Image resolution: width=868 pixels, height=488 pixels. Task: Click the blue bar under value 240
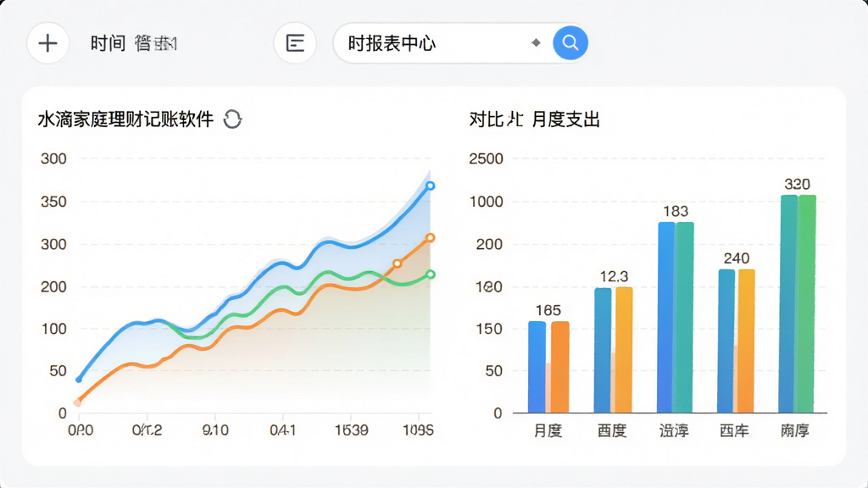click(x=726, y=341)
